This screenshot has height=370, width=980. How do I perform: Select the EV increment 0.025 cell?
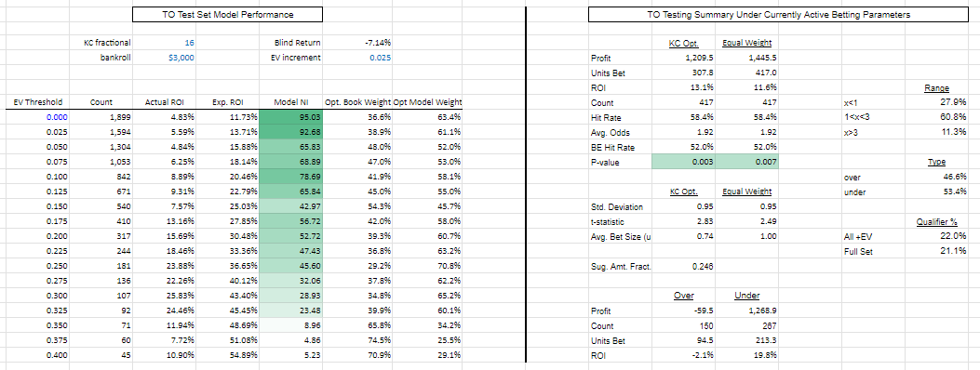point(358,58)
